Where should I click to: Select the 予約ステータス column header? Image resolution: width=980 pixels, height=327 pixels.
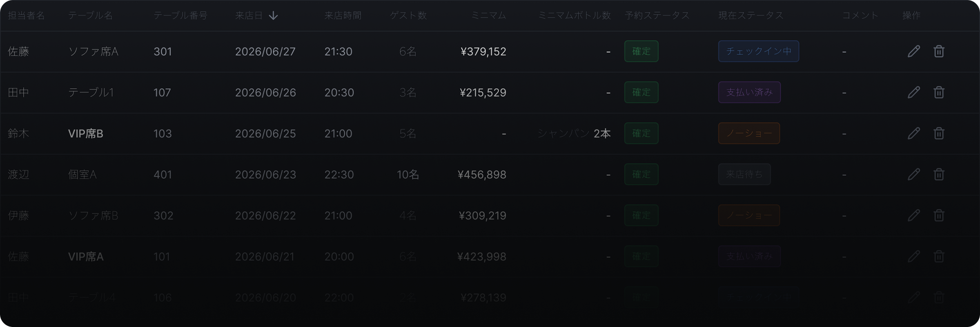pyautogui.click(x=657, y=16)
